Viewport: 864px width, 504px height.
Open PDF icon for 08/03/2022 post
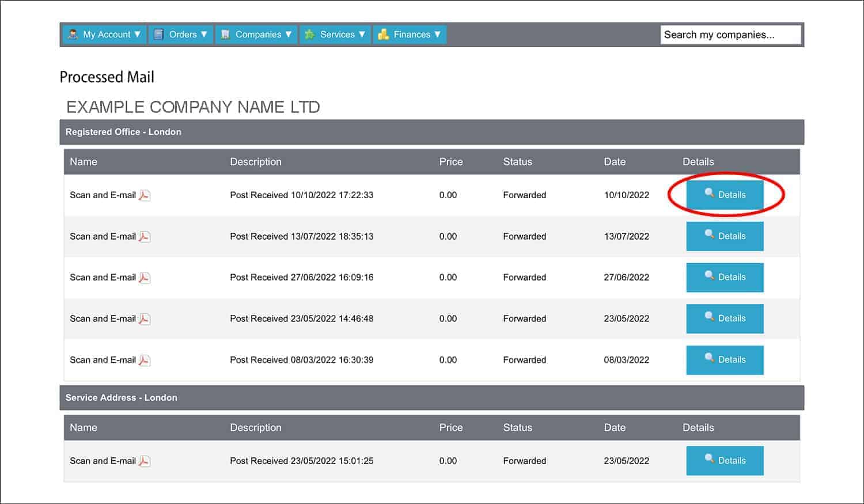coord(145,361)
